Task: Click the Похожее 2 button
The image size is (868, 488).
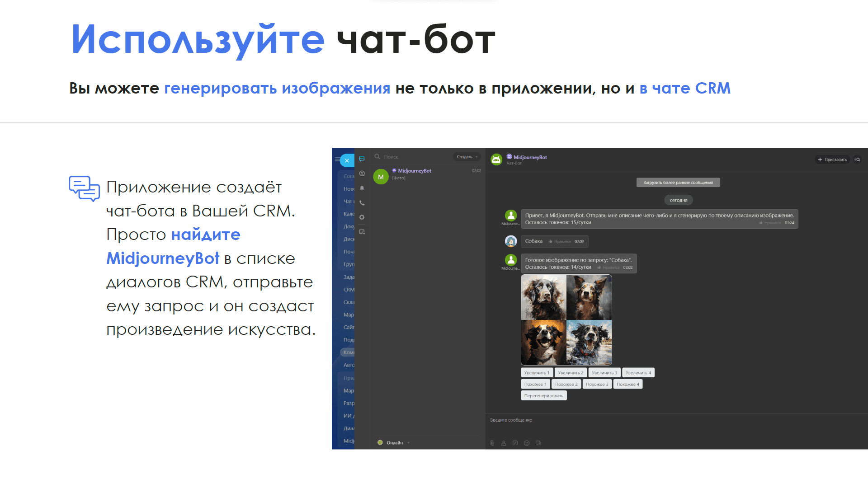Action: (566, 384)
